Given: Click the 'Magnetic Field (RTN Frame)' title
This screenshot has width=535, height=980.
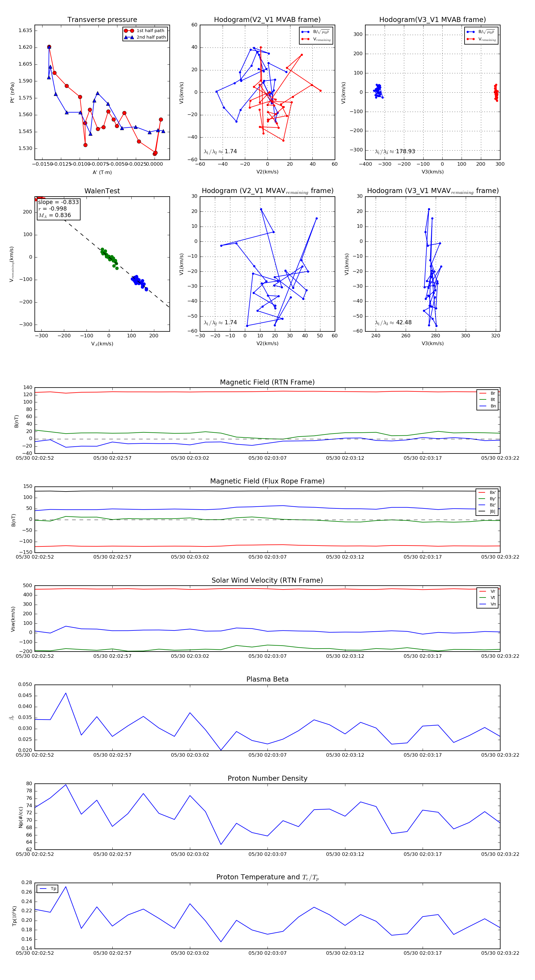Looking at the screenshot, I should [267, 382].
